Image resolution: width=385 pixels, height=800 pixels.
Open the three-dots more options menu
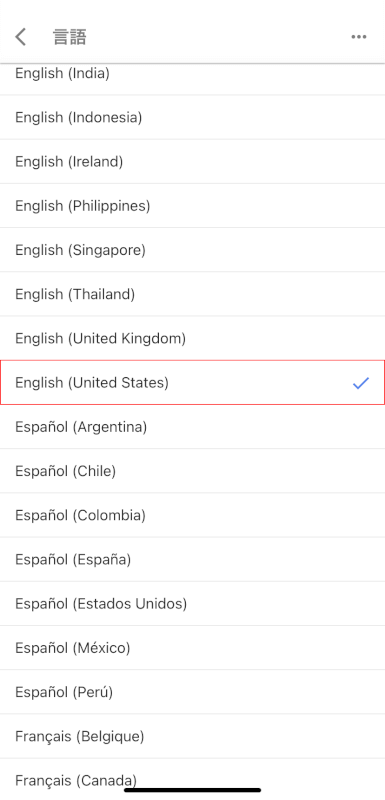click(x=359, y=37)
